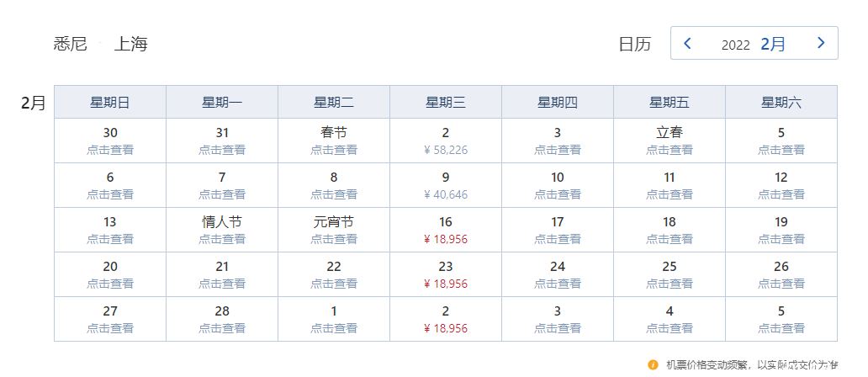The image size is (868, 377).
Task: Advance to next month with right chevron
Action: pos(821,43)
